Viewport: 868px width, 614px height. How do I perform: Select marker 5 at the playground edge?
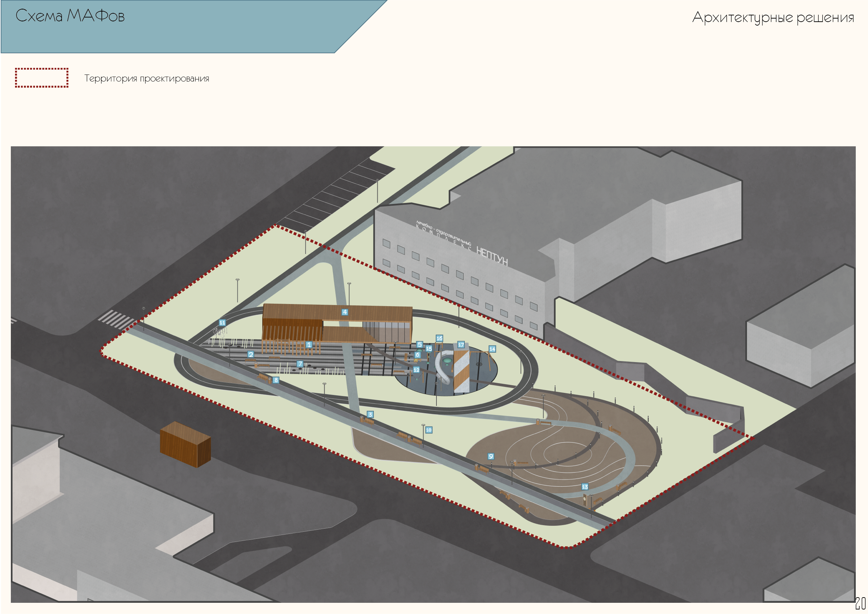[x=419, y=344]
